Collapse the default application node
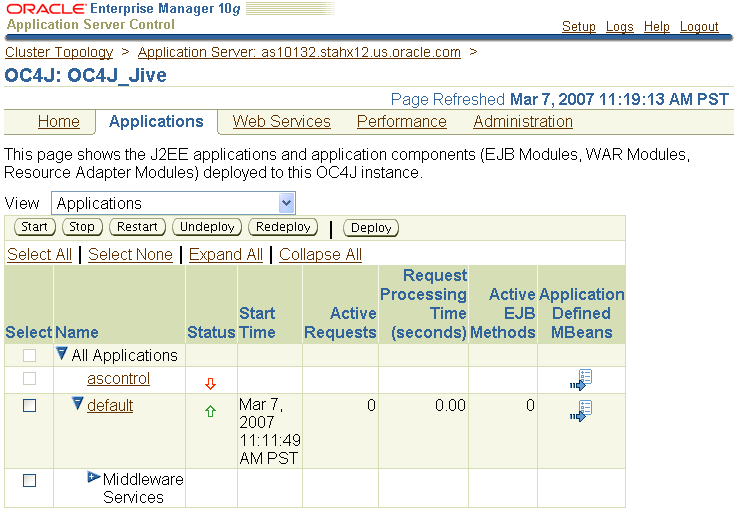This screenshot has width=741, height=512. pos(78,403)
